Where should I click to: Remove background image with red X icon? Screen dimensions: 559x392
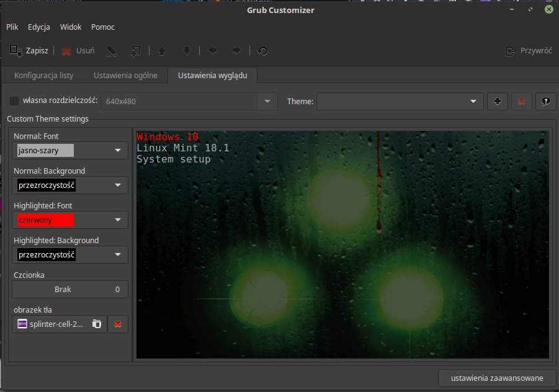point(118,324)
